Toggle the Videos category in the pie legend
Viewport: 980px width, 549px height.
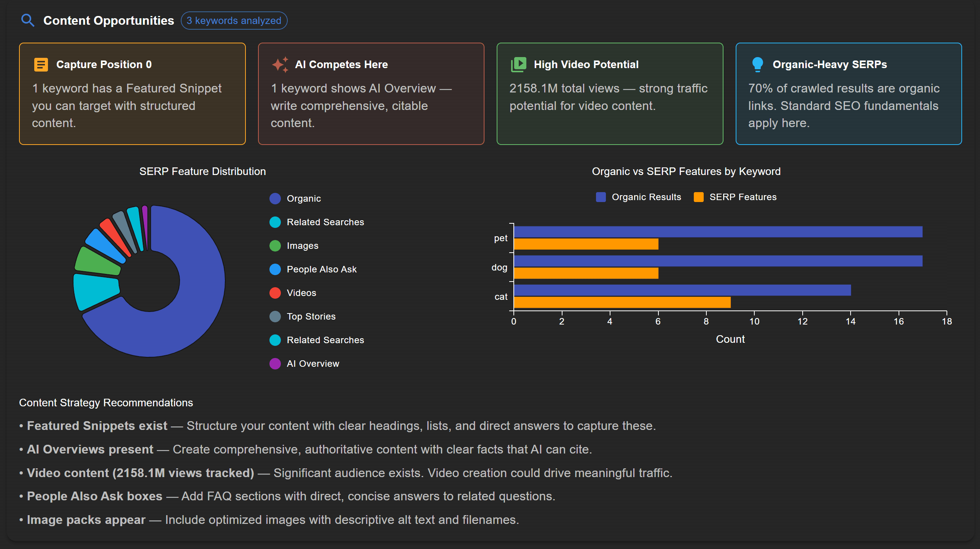[x=275, y=293]
